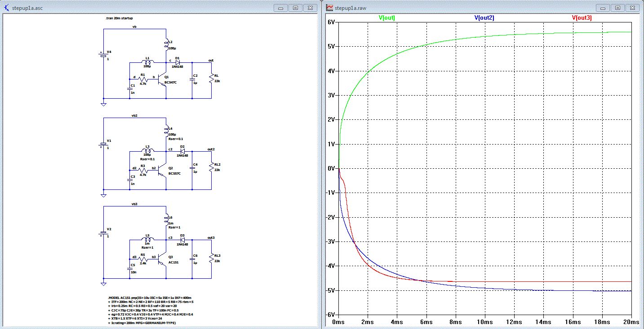Click the V4 voltage source symbol

point(103,56)
